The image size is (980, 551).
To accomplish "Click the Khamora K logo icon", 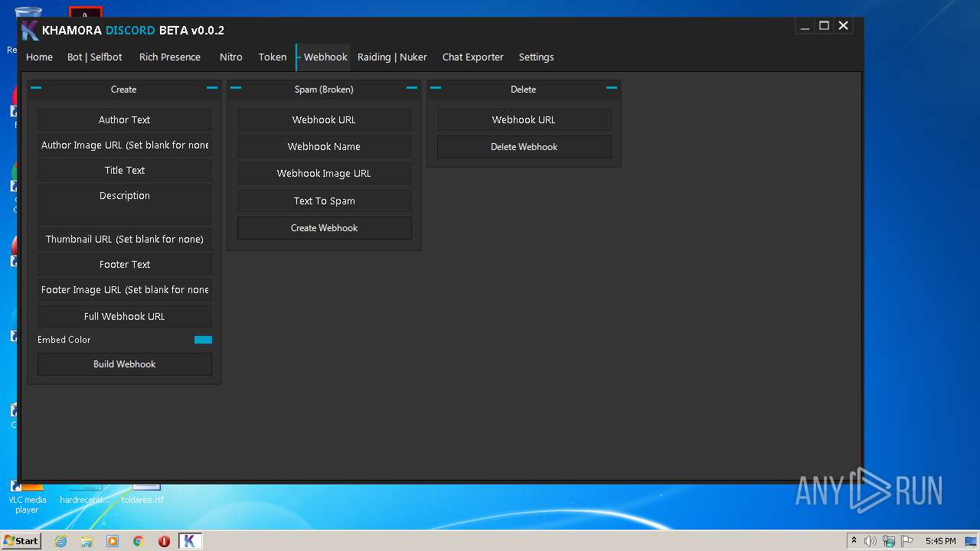I will 30,31.
